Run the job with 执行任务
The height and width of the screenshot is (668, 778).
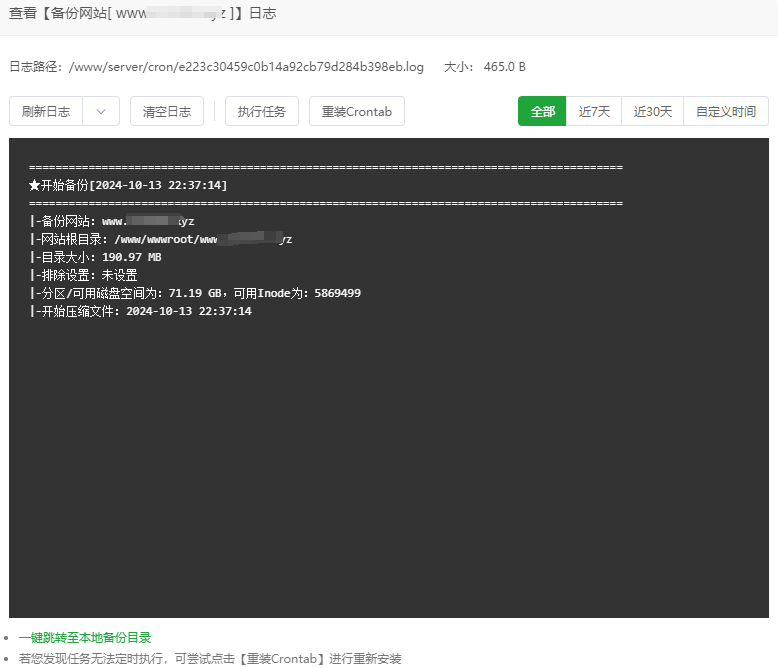point(261,112)
